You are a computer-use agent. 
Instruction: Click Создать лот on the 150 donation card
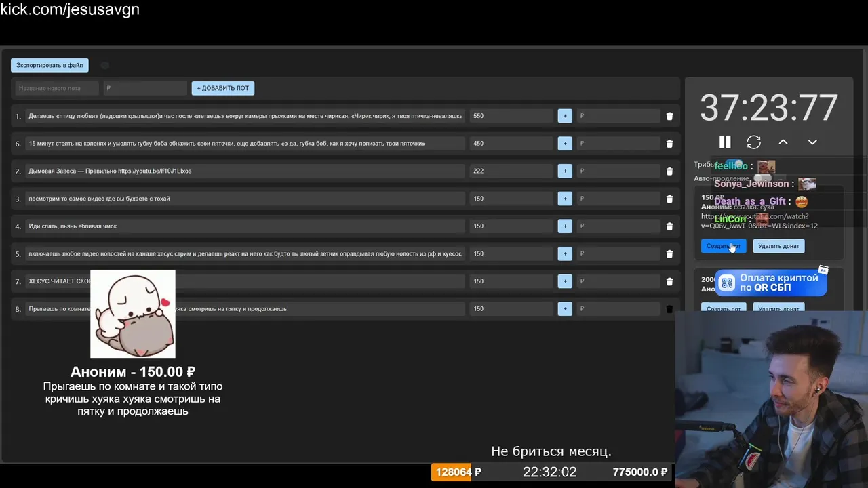(x=724, y=246)
